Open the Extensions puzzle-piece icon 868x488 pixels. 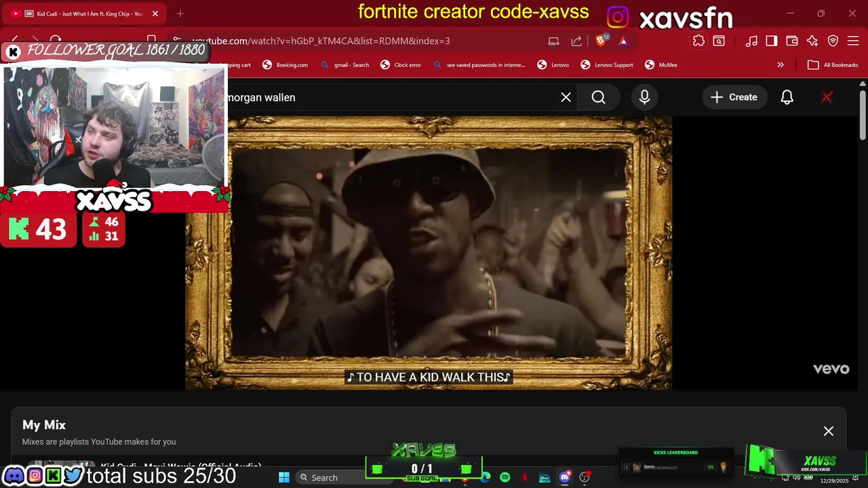698,41
